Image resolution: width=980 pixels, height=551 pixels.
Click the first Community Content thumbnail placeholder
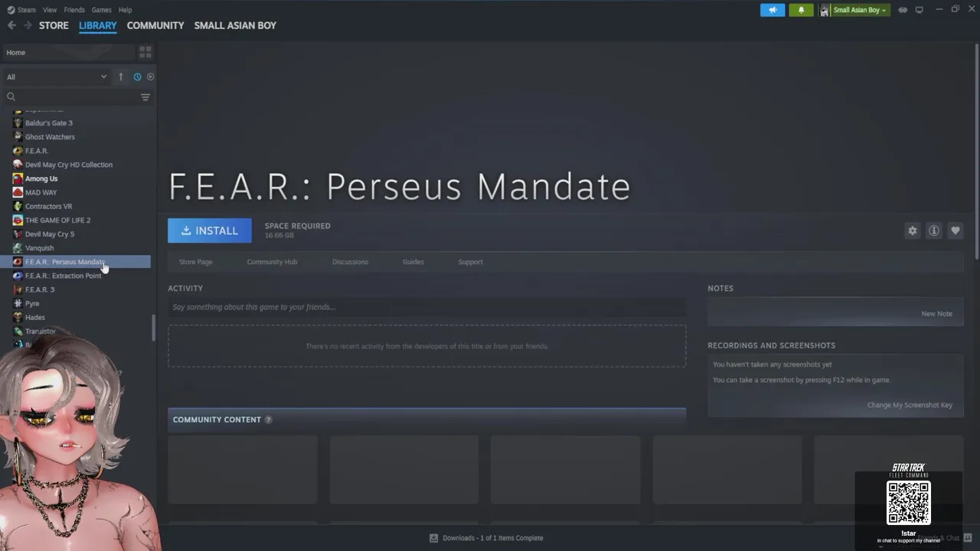[243, 470]
